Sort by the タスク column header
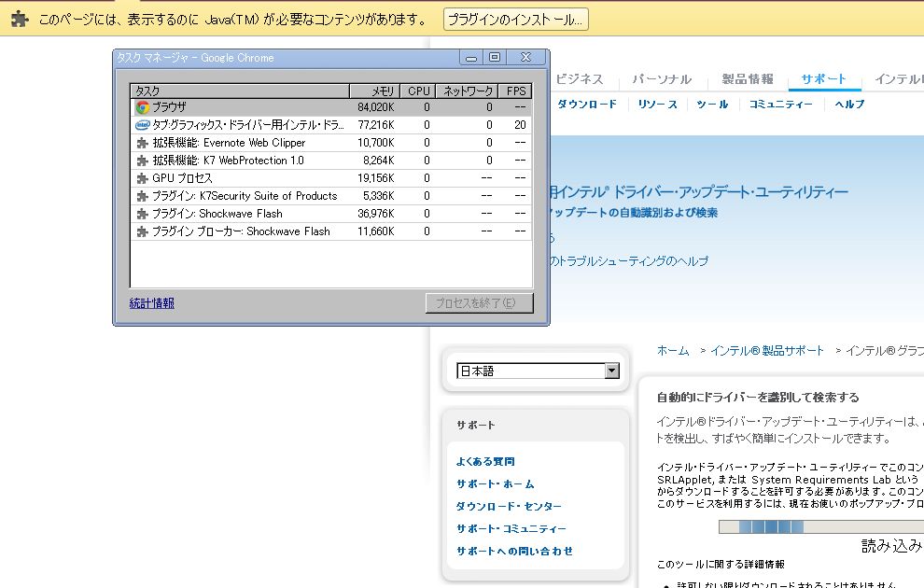The height and width of the screenshot is (588, 924). click(x=240, y=91)
